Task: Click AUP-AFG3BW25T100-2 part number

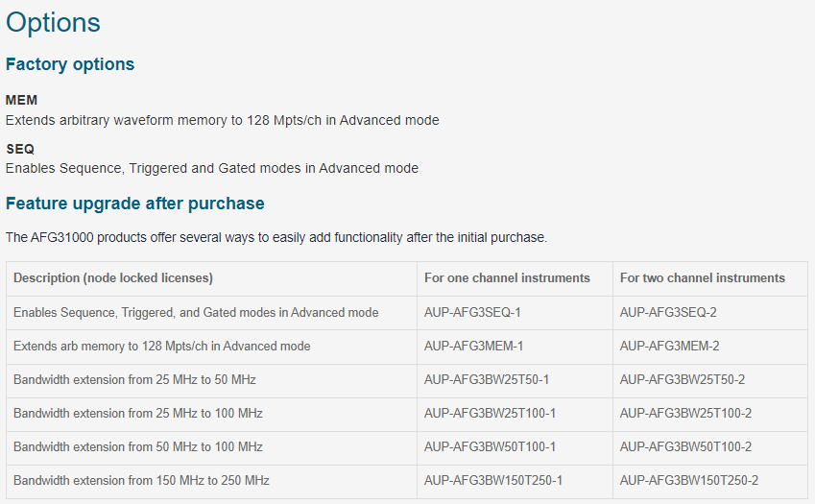Action: 685,413
